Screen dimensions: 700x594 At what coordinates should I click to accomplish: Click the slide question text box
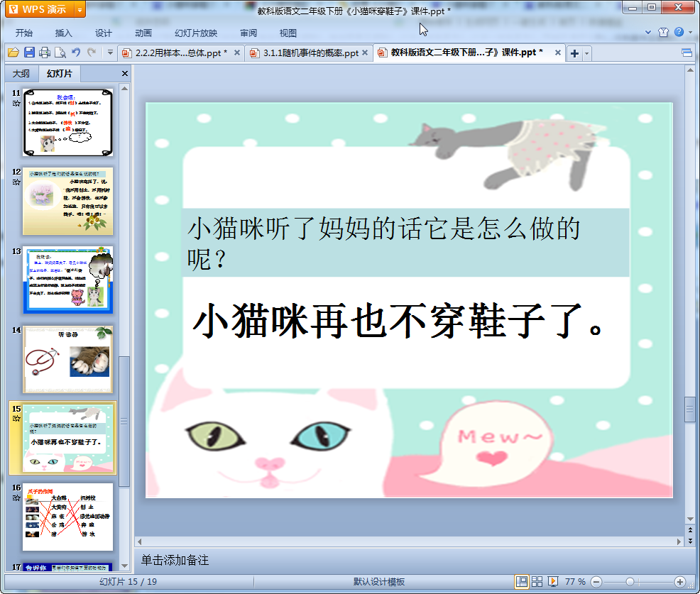pyautogui.click(x=406, y=243)
